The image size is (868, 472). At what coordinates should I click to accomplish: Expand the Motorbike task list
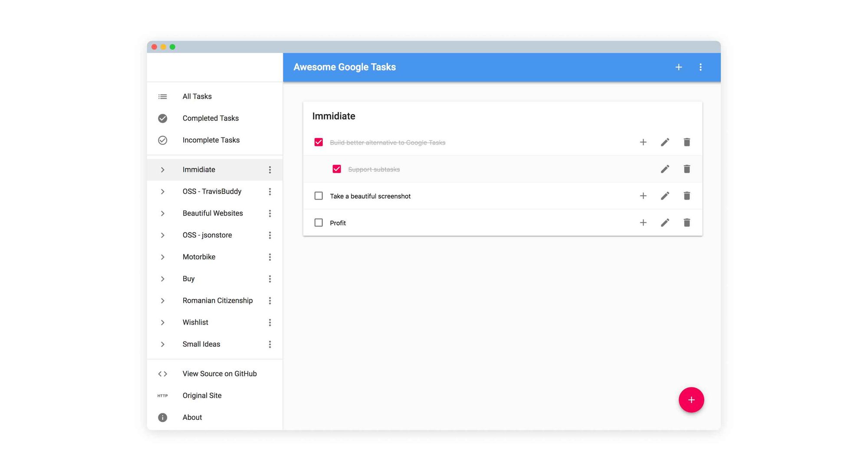tap(161, 257)
